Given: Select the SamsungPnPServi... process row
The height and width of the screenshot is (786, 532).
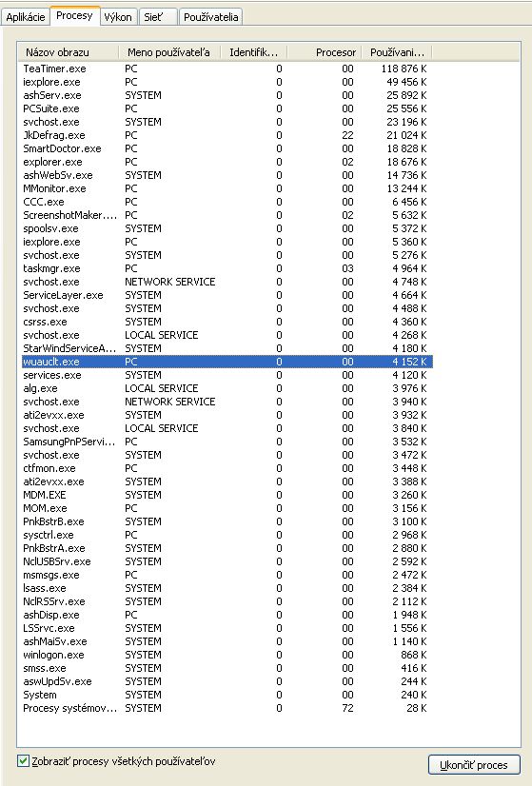Looking at the screenshot, I should point(227,442).
